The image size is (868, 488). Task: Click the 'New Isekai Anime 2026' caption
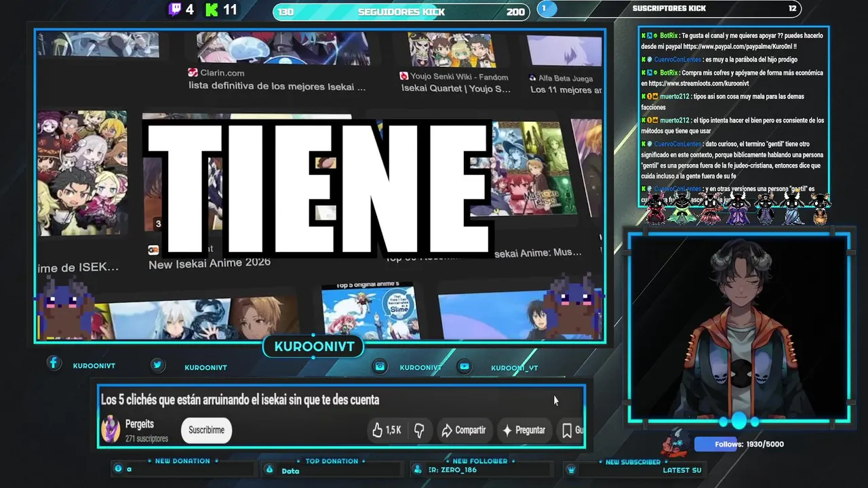pyautogui.click(x=210, y=262)
